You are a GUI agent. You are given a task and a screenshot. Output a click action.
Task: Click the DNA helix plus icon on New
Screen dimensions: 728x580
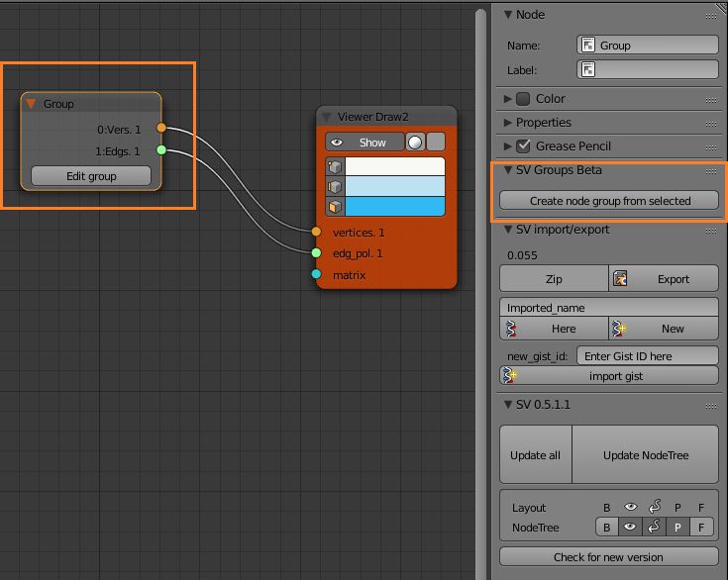(x=618, y=329)
